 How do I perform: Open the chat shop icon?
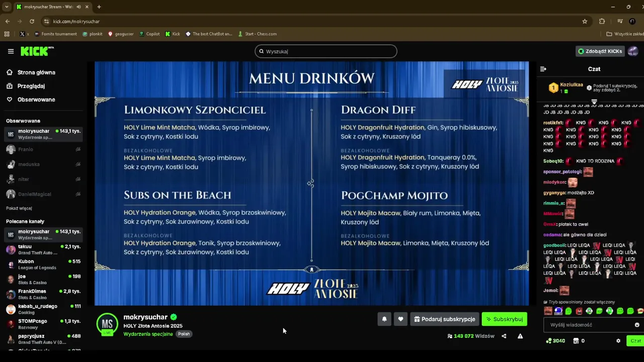[x=576, y=341]
